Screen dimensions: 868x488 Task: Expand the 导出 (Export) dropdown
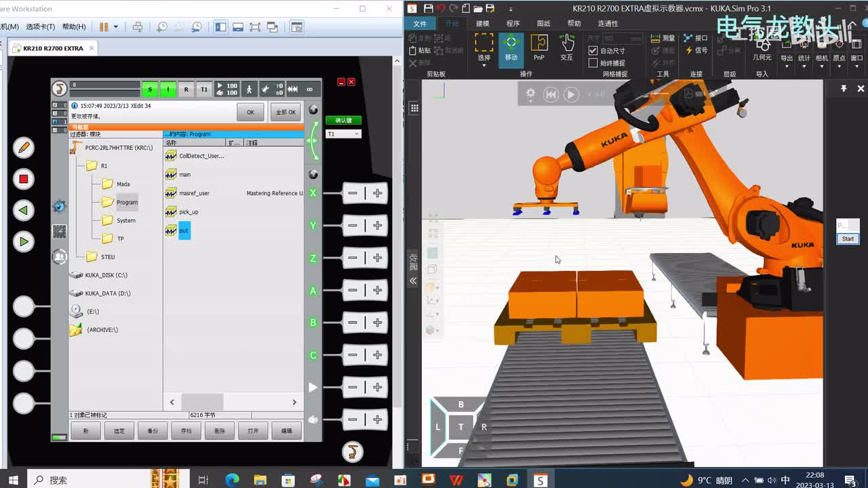coord(786,66)
